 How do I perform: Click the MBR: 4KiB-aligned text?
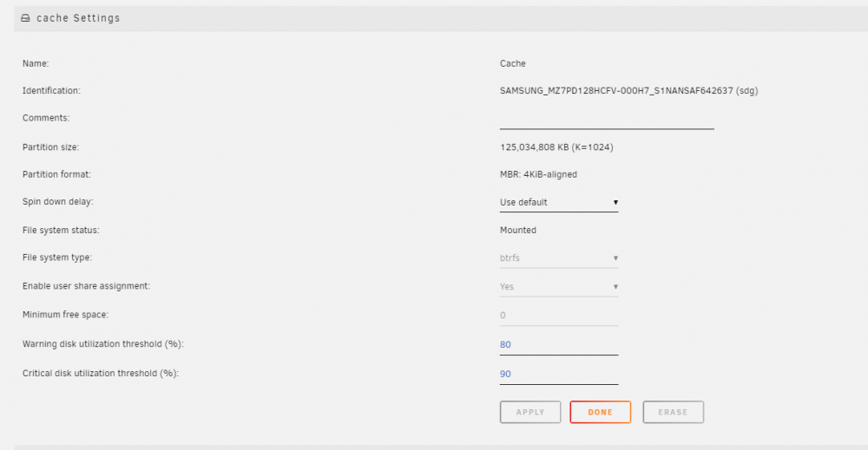[x=538, y=174]
